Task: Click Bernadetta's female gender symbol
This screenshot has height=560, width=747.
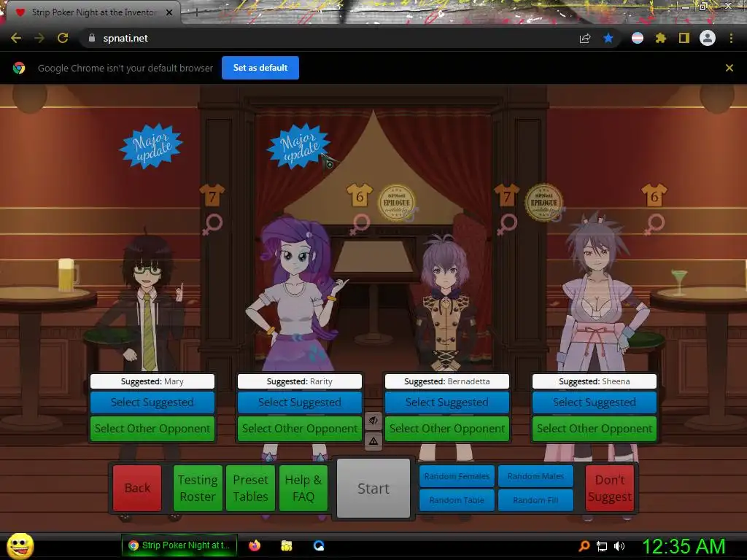Action: coord(508,225)
